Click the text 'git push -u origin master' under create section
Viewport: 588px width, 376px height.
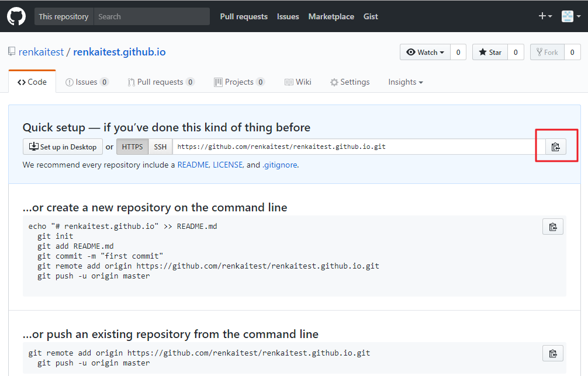pyautogui.click(x=94, y=276)
